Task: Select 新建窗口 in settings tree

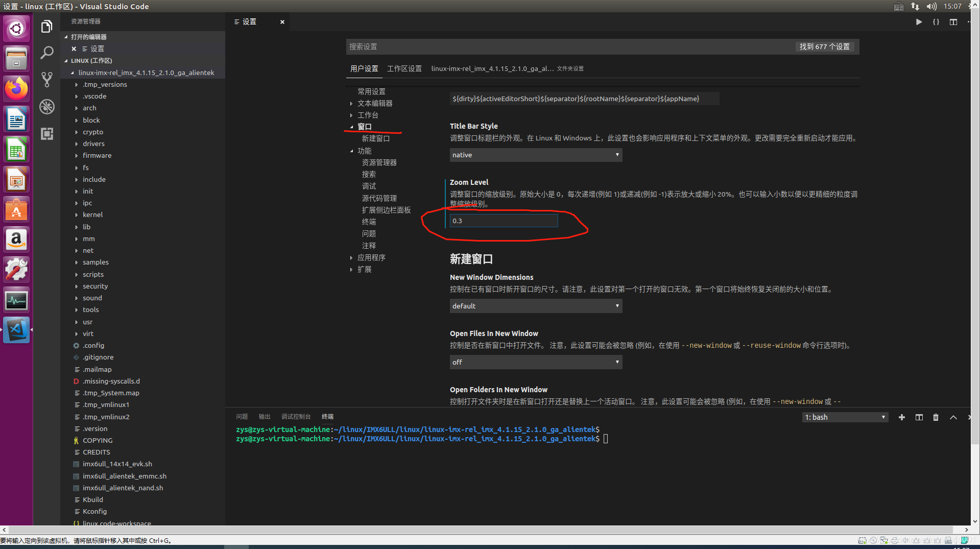Action: (x=375, y=138)
